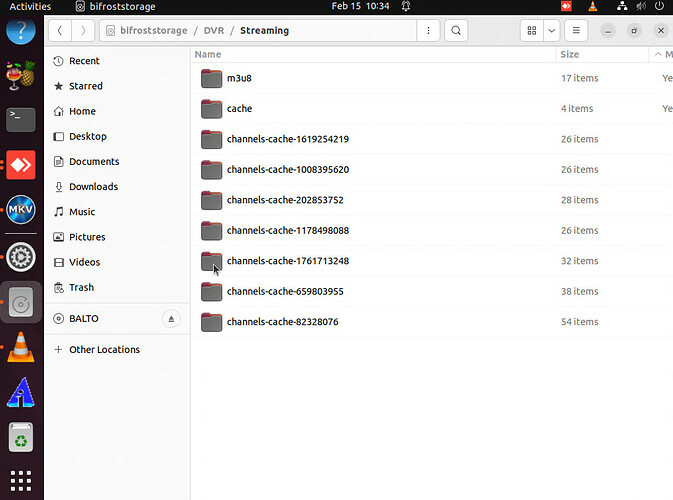Open Terminal from the dock
The height and width of the screenshot is (500, 673).
[x=21, y=119]
